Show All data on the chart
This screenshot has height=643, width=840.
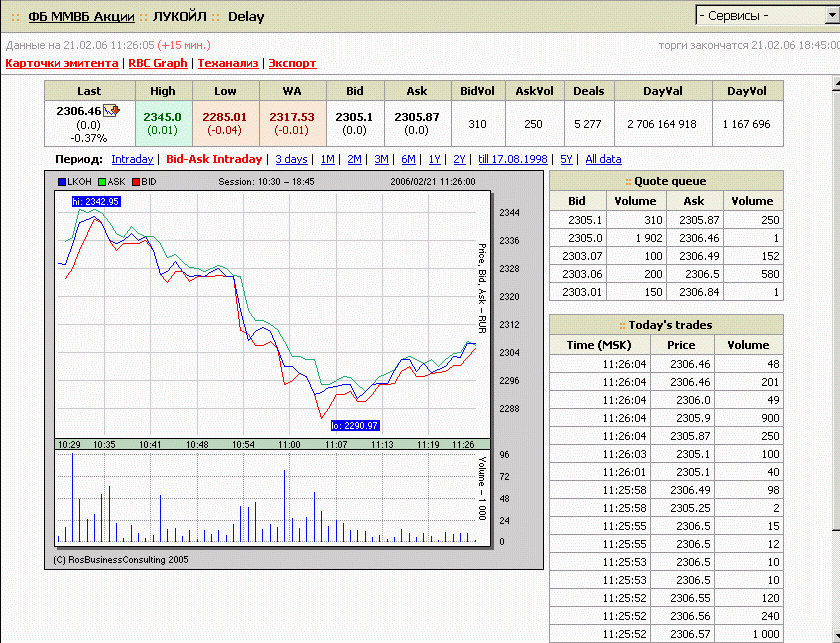603,159
